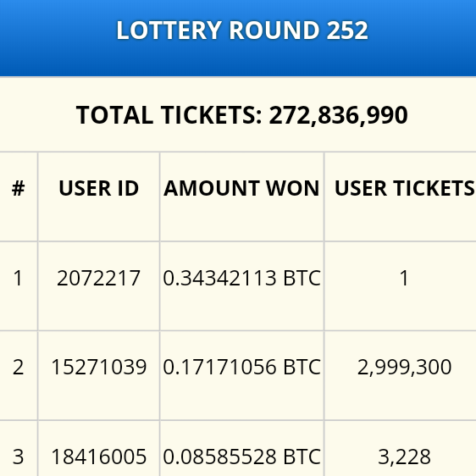Select the TOTAL TICKETS 272,836,990 text
476x476 pixels.
242,115
